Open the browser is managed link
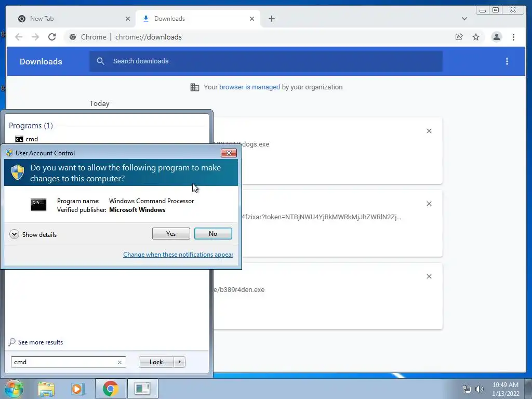The image size is (532, 399). coord(249,87)
